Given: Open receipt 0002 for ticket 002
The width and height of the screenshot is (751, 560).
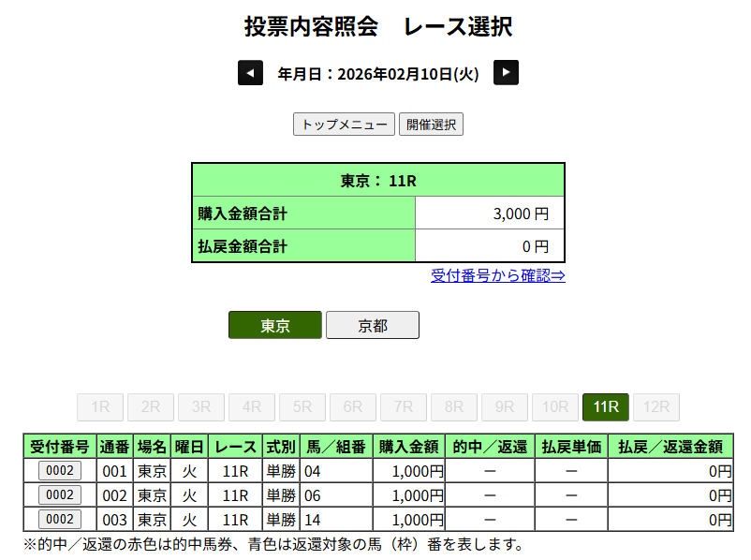Looking at the screenshot, I should (x=59, y=494).
